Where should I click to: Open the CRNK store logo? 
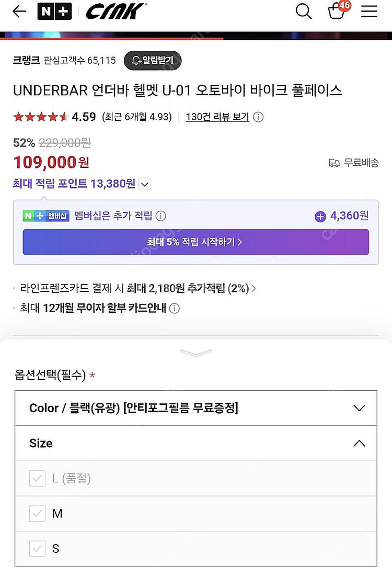pyautogui.click(x=116, y=12)
